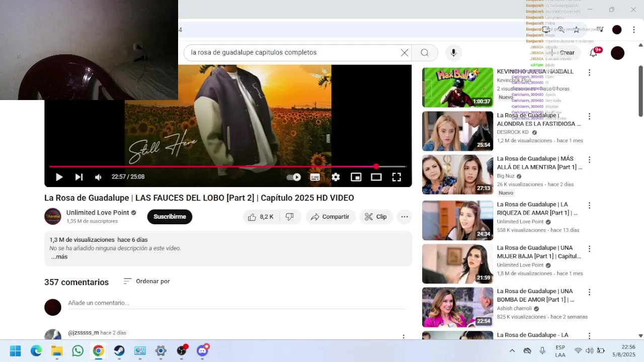This screenshot has height=362, width=644.
Task: Play the paused video
Action: coord(59,177)
